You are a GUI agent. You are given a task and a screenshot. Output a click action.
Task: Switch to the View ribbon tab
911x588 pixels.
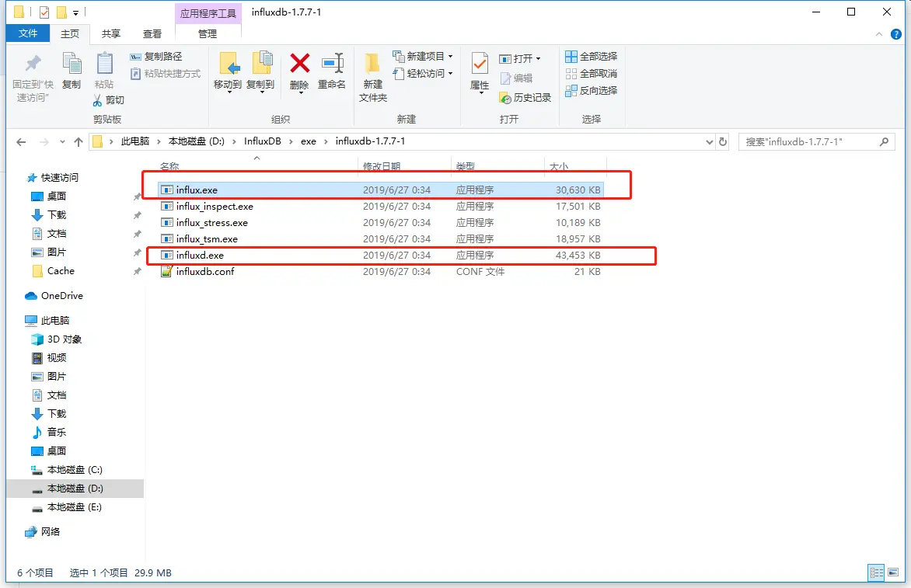pos(152,33)
